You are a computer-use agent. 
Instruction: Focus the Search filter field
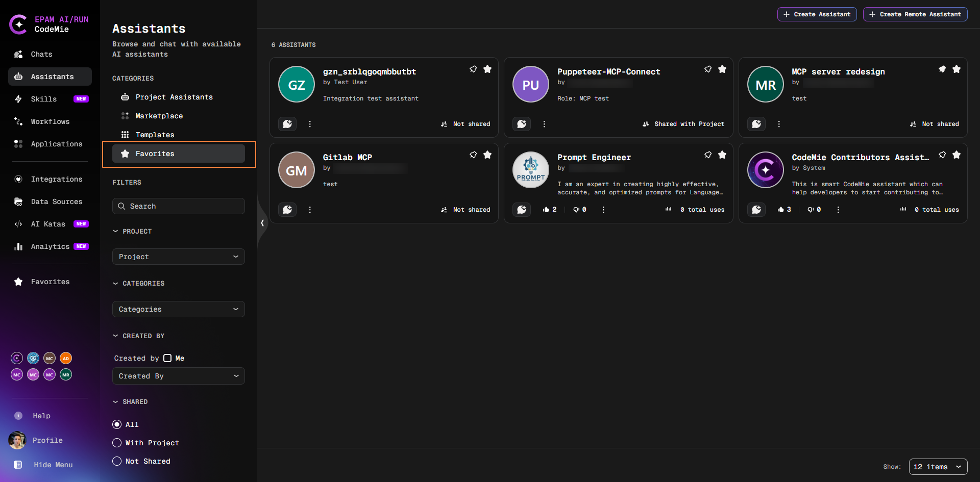[179, 206]
